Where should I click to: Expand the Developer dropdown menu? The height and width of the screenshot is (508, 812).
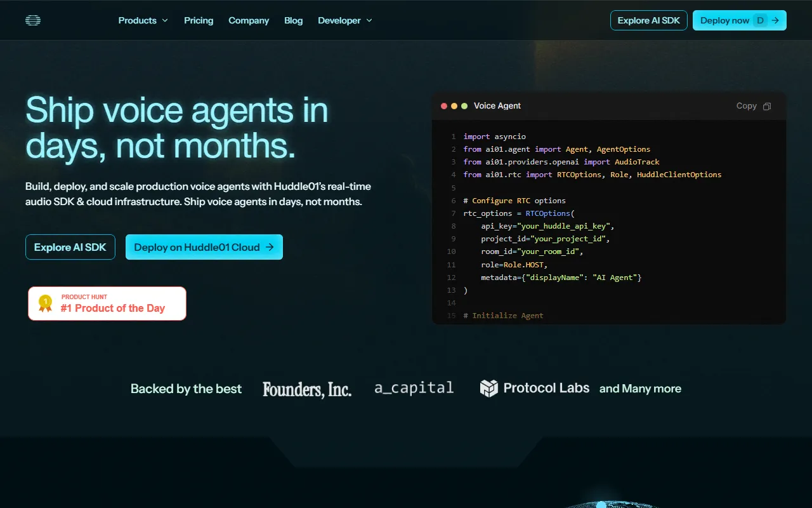pos(345,20)
